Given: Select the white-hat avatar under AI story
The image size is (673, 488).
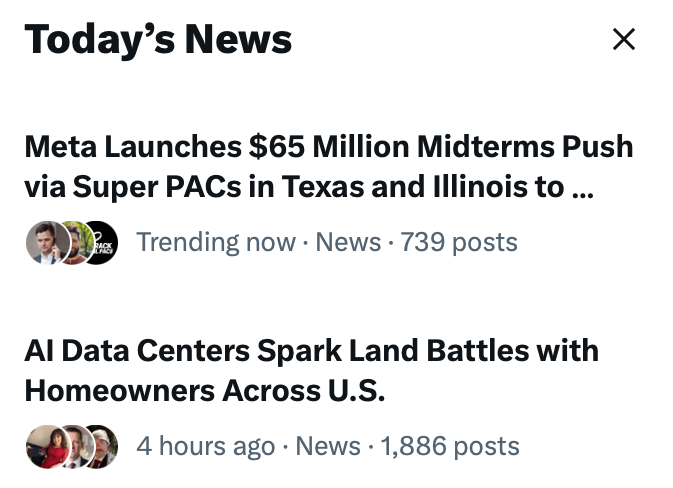Looking at the screenshot, I should point(101,446).
